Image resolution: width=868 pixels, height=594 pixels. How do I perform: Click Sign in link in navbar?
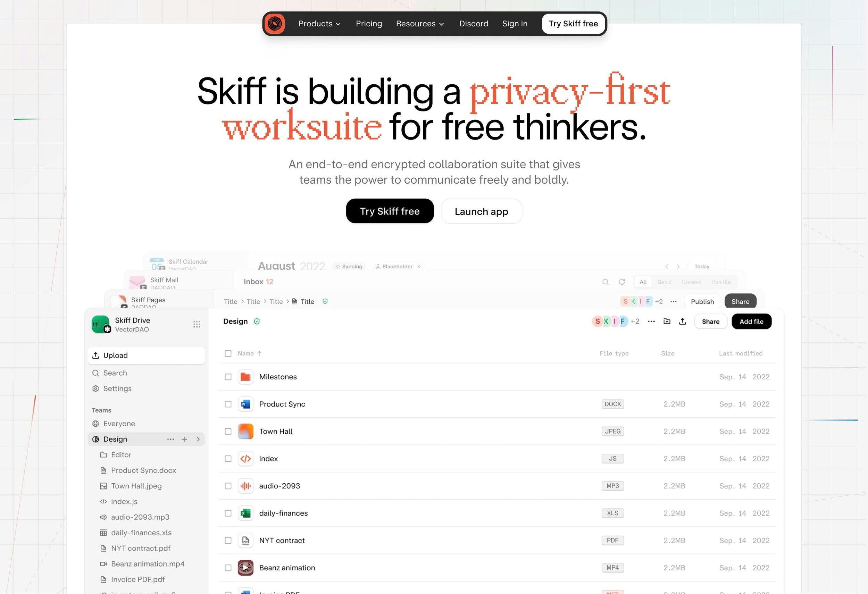click(515, 23)
